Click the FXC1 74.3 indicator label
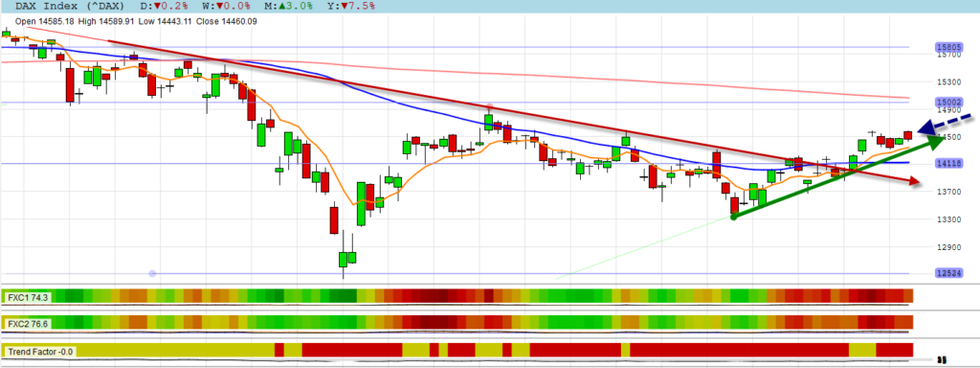 click(x=28, y=296)
